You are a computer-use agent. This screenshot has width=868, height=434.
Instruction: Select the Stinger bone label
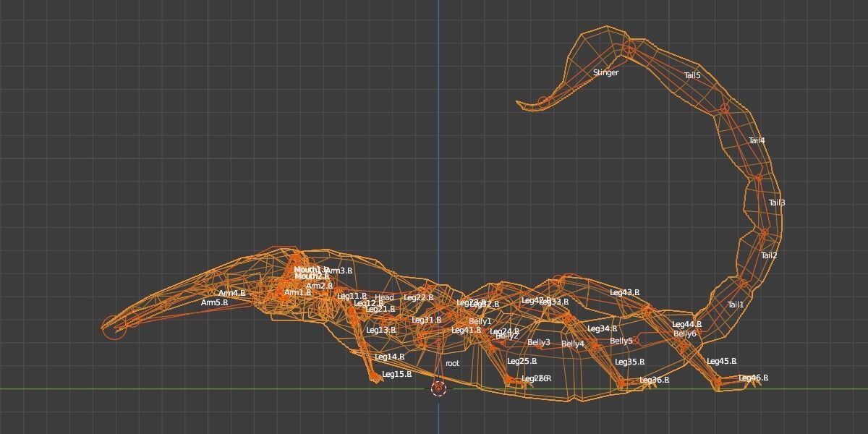pyautogui.click(x=605, y=72)
